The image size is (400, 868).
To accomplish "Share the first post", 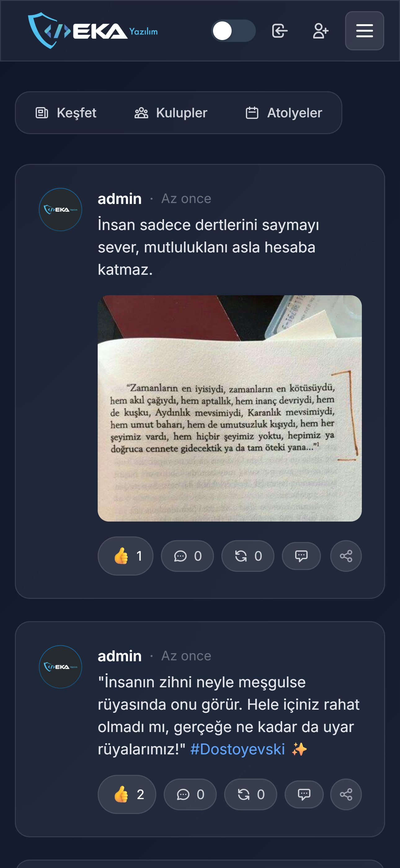I will click(x=346, y=556).
